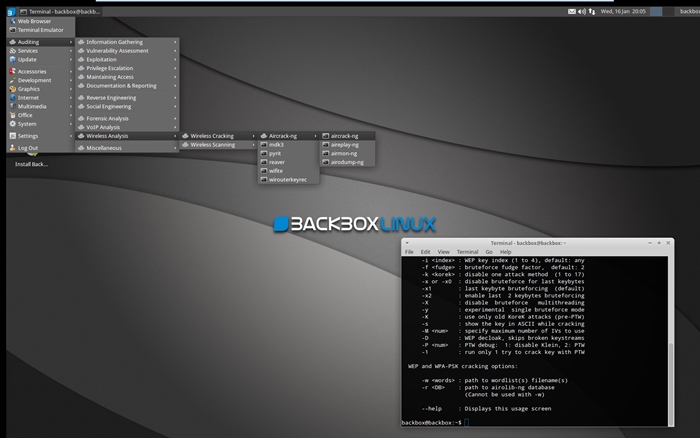Launch airmon-ng command

point(348,153)
